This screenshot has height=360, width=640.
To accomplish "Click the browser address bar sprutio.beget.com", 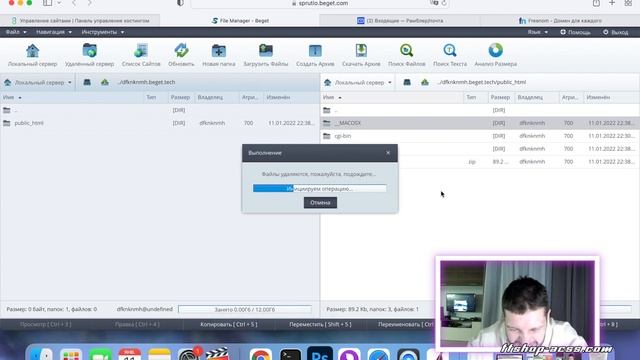I will [320, 3].
